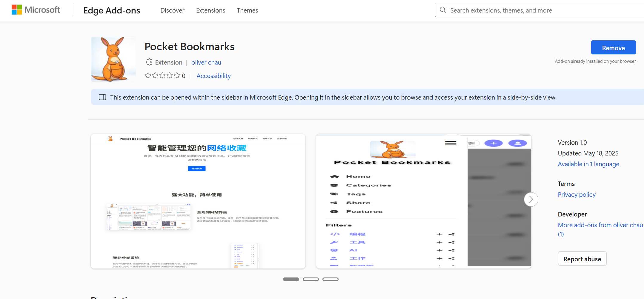Click the Microsoft logo
Screen dimensions: 644x299
pos(36,10)
